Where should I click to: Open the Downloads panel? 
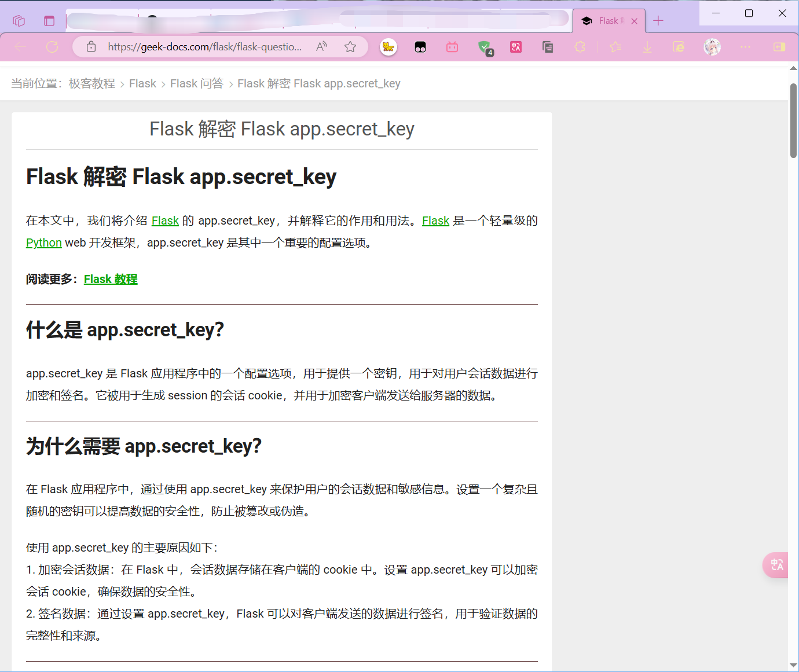point(647,47)
